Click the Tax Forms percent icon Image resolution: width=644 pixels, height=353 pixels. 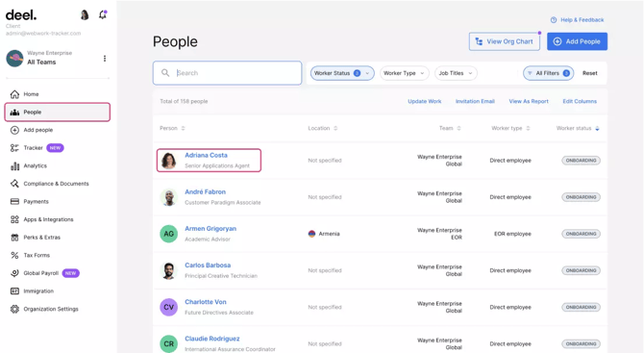(x=14, y=255)
